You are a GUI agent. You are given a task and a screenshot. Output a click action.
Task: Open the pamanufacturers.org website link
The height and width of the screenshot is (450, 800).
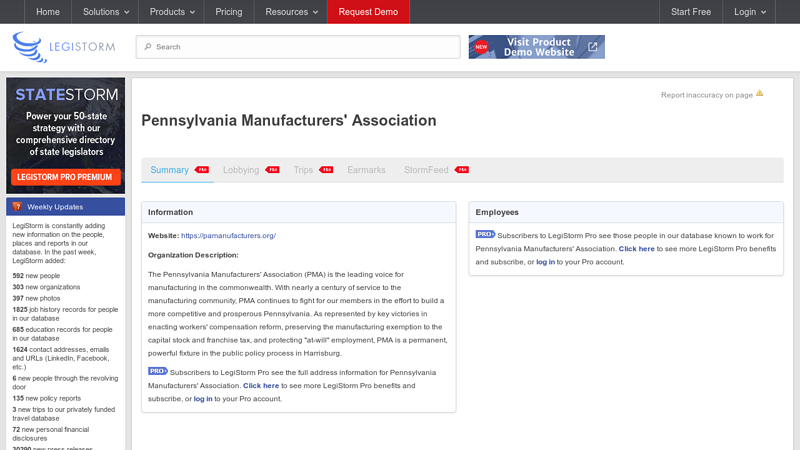coord(229,236)
